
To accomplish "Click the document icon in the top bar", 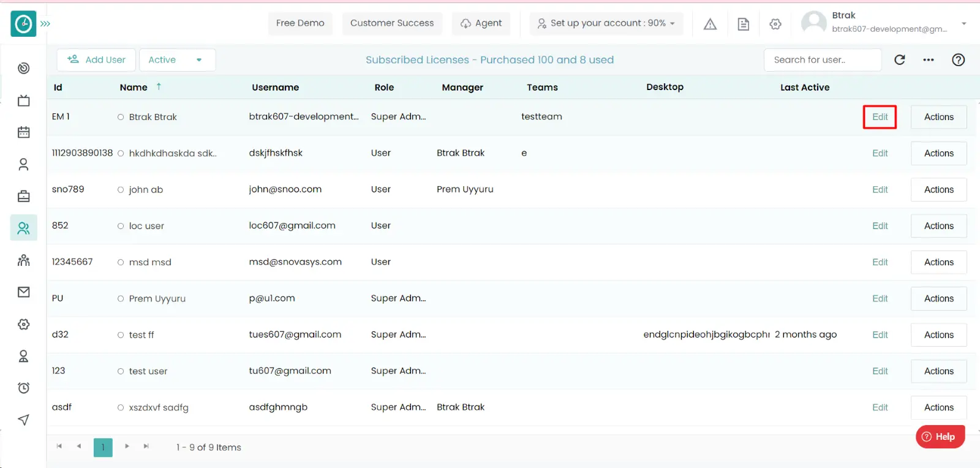I will point(743,24).
